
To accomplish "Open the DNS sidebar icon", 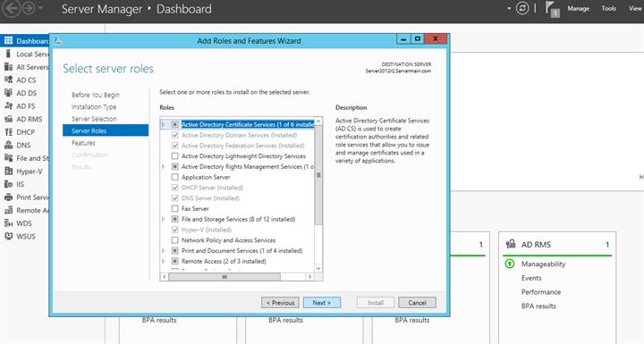I will (x=8, y=145).
